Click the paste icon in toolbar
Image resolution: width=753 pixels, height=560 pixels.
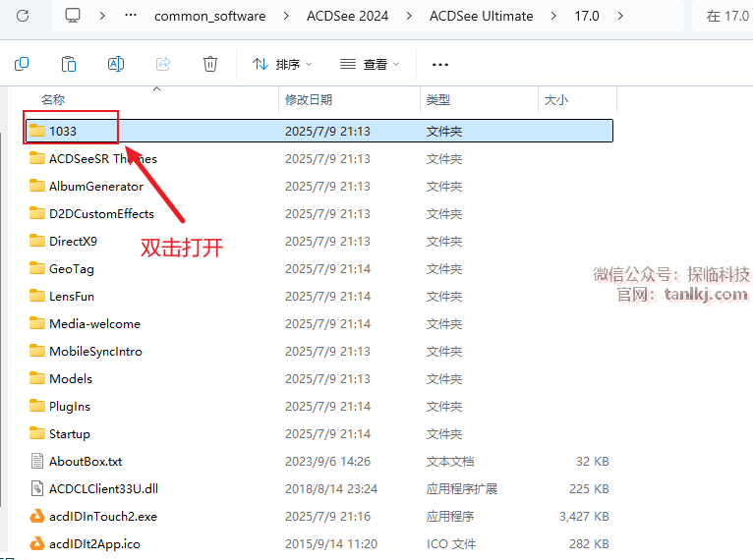(x=69, y=64)
